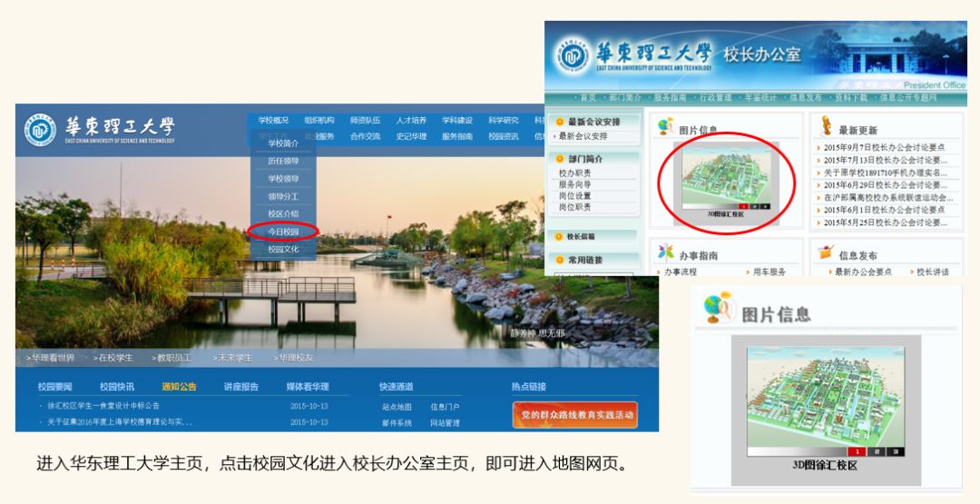Choose 领导分工 from the dropdown list
Viewport: 980px width, 504px height.
pyautogui.click(x=283, y=196)
